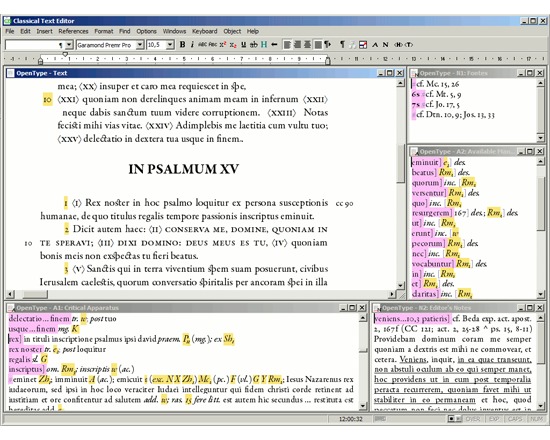Open the Edit menu

25,31
